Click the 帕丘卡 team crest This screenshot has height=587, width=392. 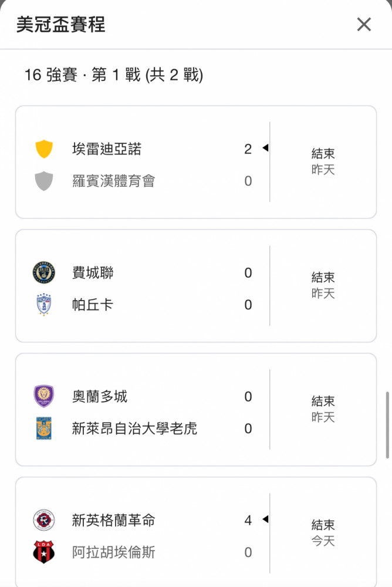(x=44, y=304)
